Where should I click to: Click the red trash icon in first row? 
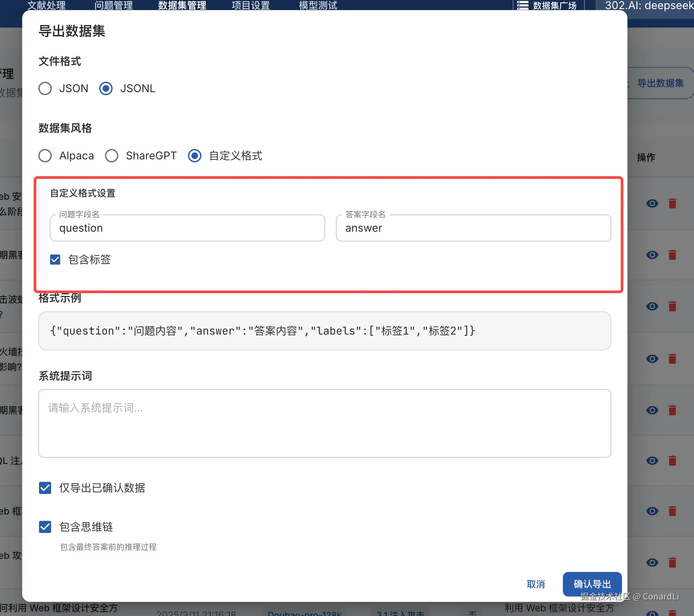click(672, 203)
